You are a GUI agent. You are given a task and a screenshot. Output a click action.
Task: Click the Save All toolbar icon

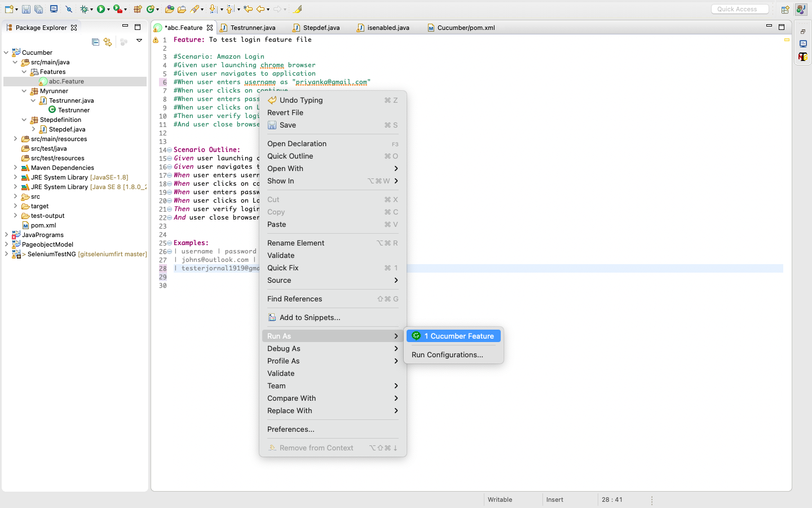(x=38, y=9)
